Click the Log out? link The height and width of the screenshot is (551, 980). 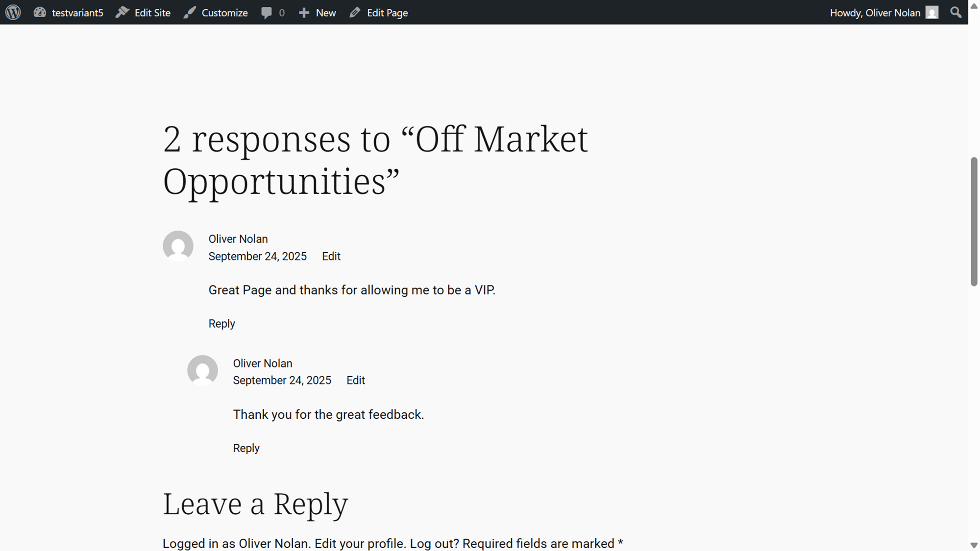(435, 544)
